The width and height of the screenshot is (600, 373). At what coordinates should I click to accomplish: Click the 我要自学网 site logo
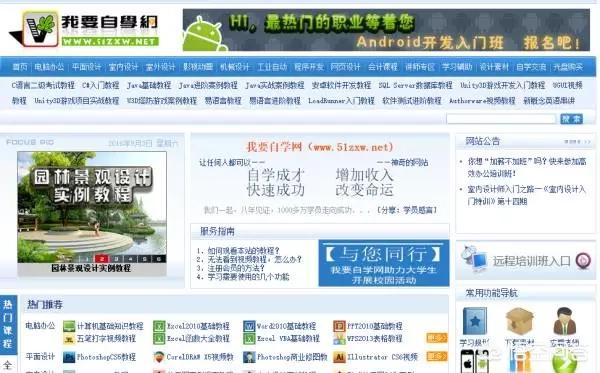[84, 29]
